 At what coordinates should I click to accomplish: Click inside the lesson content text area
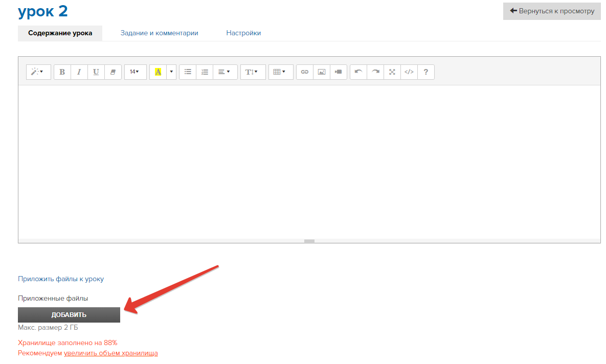[x=309, y=161]
